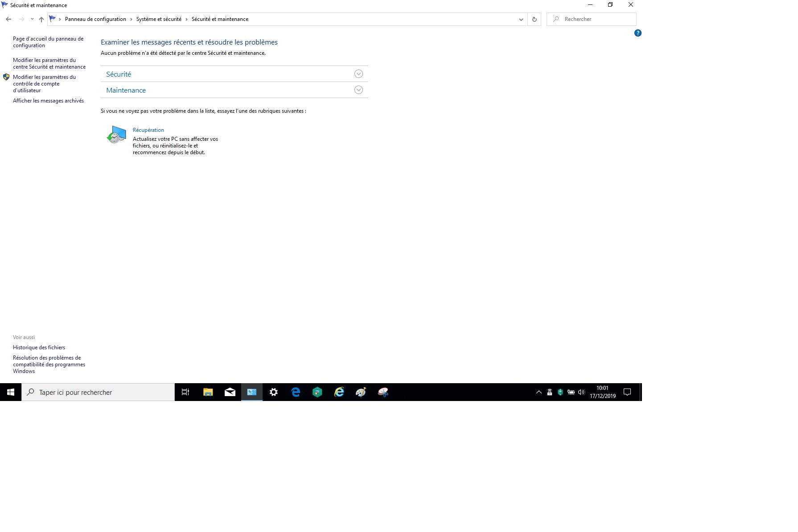Image resolution: width=798 pixels, height=532 pixels.
Task: Open the Snipping Tool on taskbar
Action: coord(383,392)
